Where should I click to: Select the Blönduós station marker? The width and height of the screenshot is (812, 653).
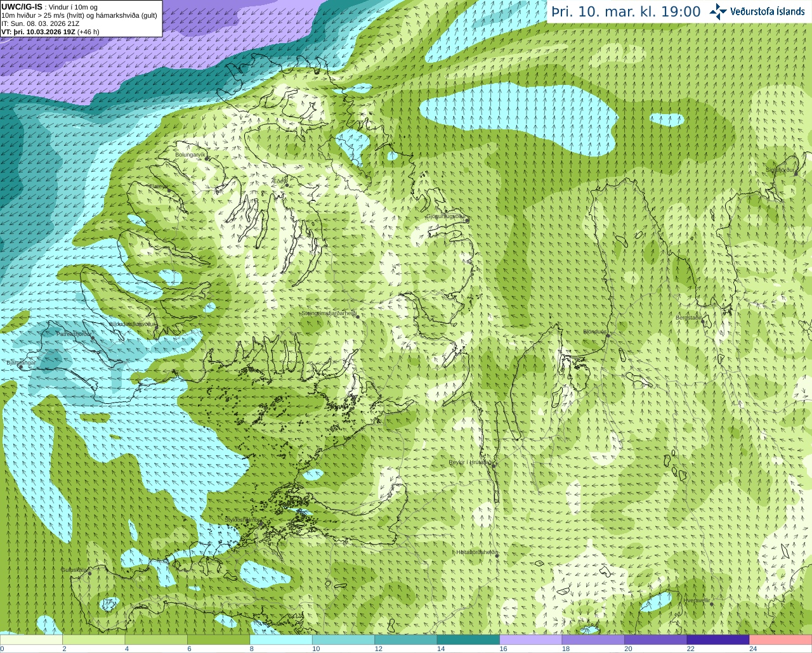(607, 335)
